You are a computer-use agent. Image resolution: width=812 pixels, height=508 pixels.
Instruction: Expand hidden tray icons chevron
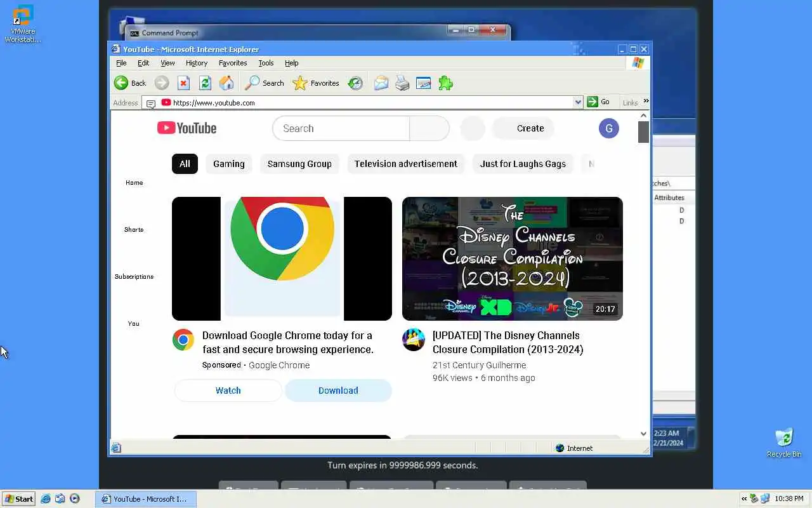click(x=744, y=499)
